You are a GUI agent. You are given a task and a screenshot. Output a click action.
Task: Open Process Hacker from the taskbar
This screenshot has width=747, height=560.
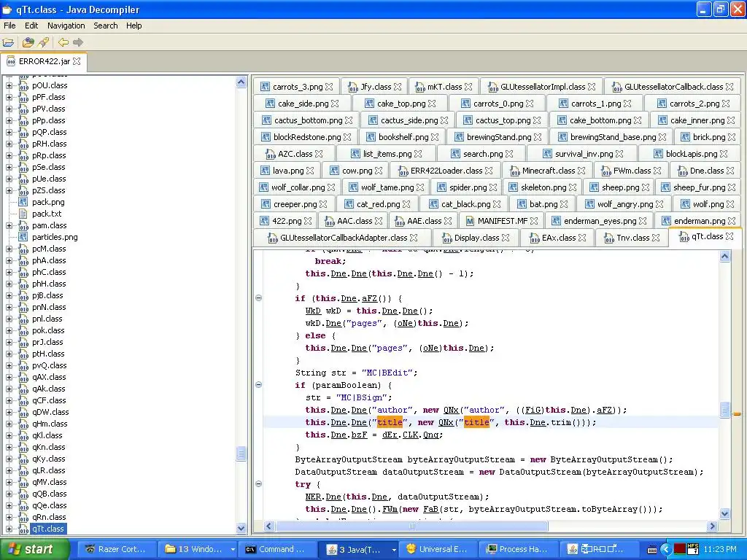point(517,549)
